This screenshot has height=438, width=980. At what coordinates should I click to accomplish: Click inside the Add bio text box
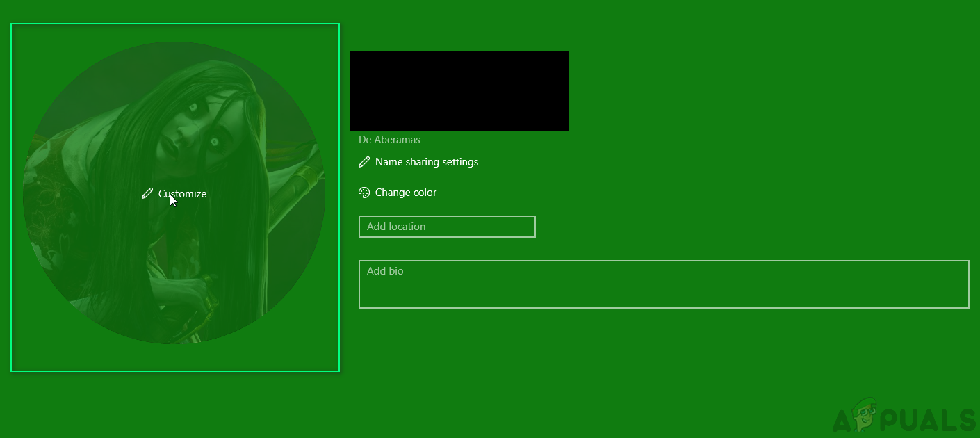pyautogui.click(x=664, y=284)
